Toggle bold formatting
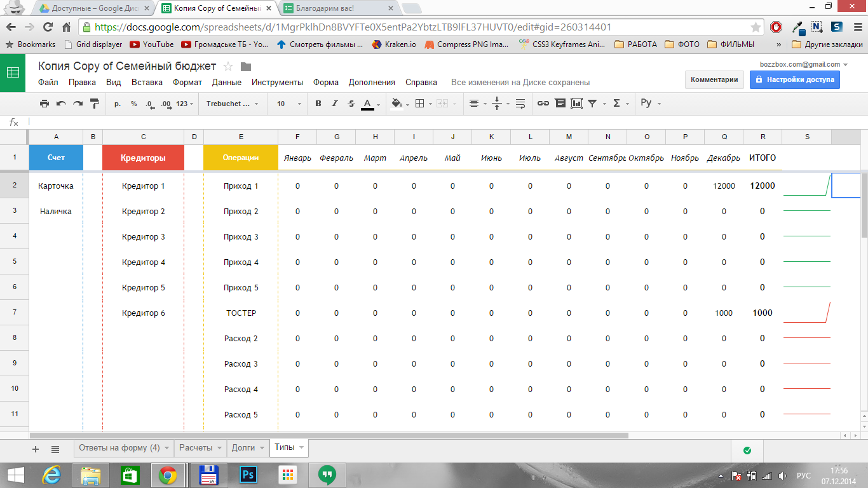 [318, 104]
